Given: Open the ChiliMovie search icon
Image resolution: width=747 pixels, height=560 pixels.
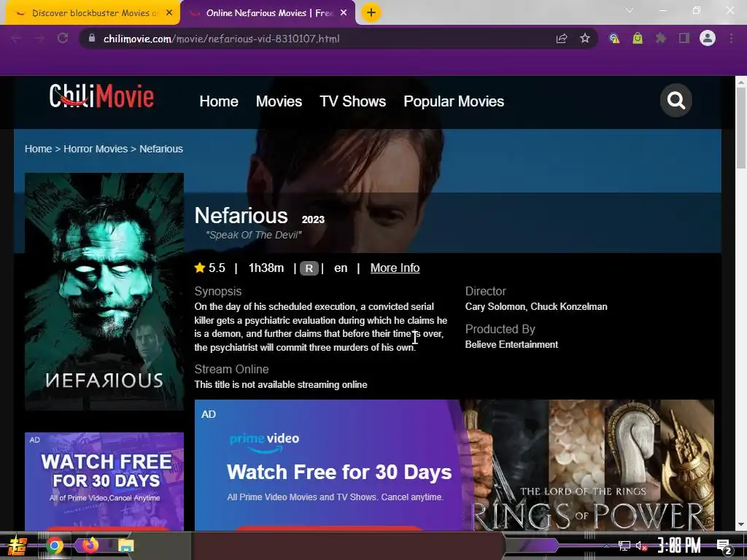Looking at the screenshot, I should coord(676,101).
